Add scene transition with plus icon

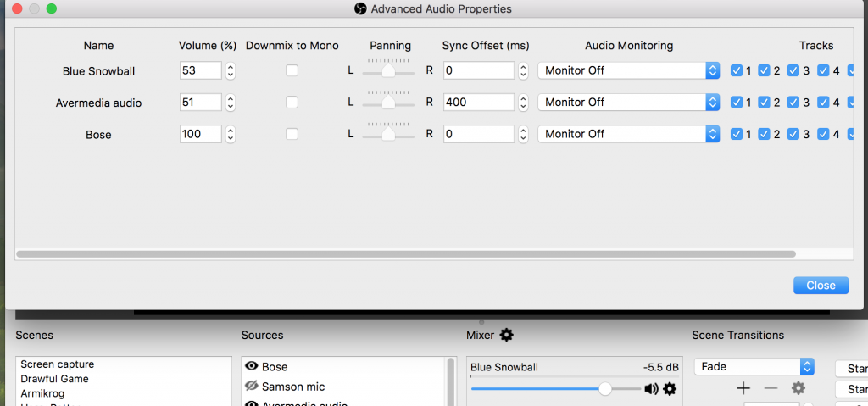743,387
